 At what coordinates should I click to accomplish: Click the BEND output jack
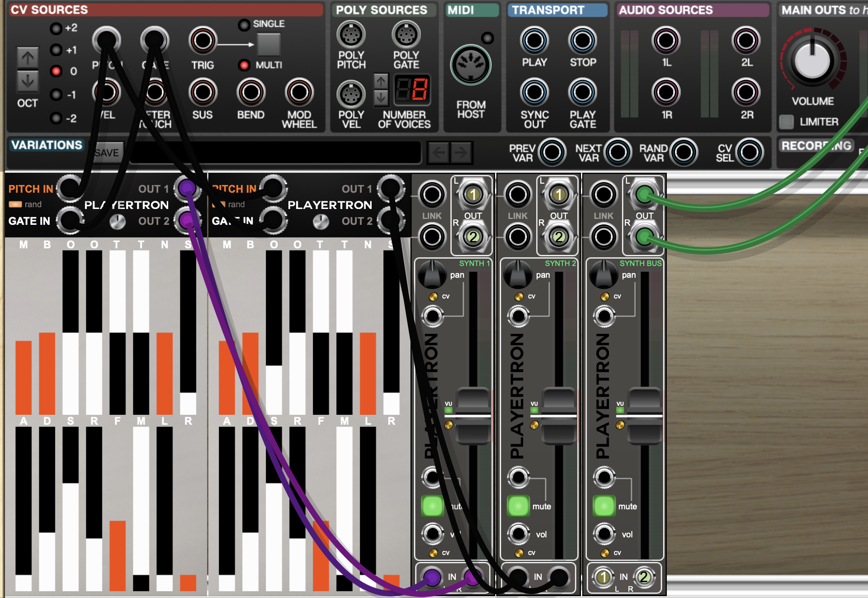tap(251, 92)
